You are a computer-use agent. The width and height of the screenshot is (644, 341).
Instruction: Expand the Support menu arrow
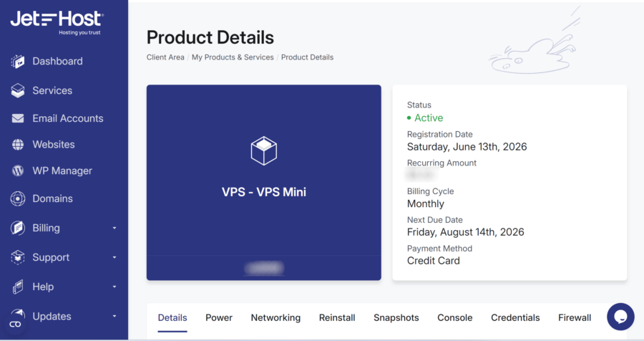point(114,257)
